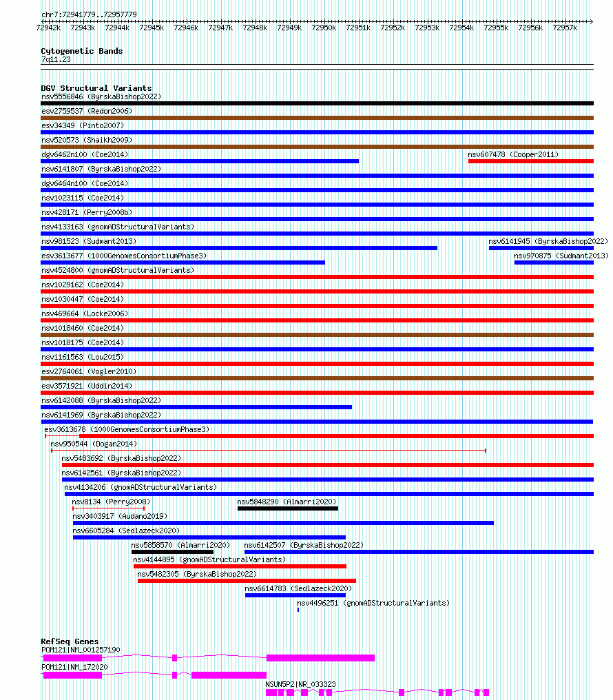The height and width of the screenshot is (700, 613).
Task: Open the NSUN5P2|NR_033323 gene label
Action: coord(301,684)
